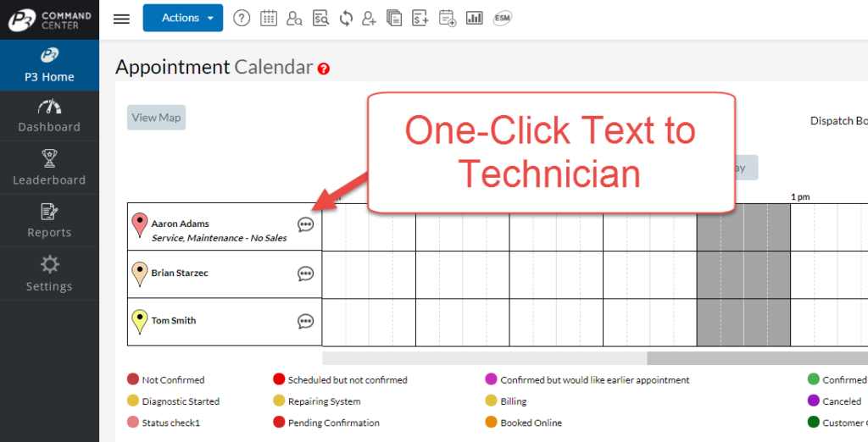Screen dimensions: 868x442
Task: Open the bar chart reports icon
Action: pyautogui.click(x=475, y=19)
